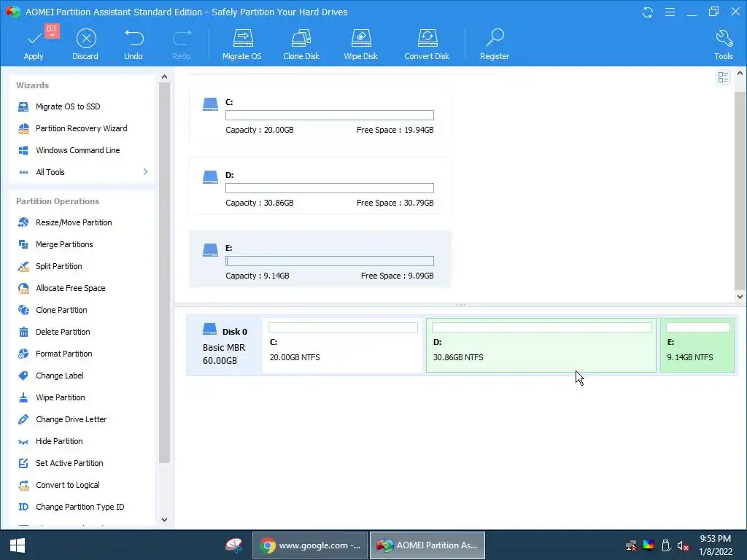This screenshot has height=560, width=747.
Task: Select the C: partition card in the list
Action: (320, 114)
